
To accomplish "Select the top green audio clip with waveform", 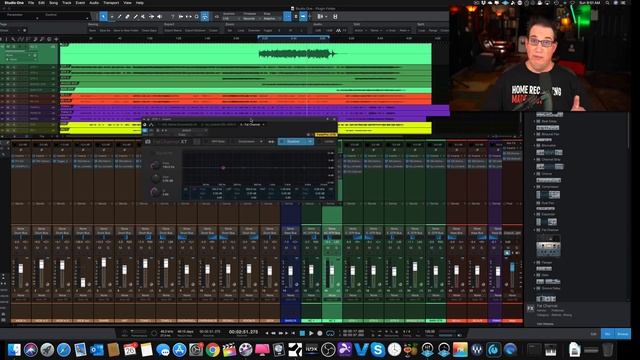I will [x=246, y=53].
